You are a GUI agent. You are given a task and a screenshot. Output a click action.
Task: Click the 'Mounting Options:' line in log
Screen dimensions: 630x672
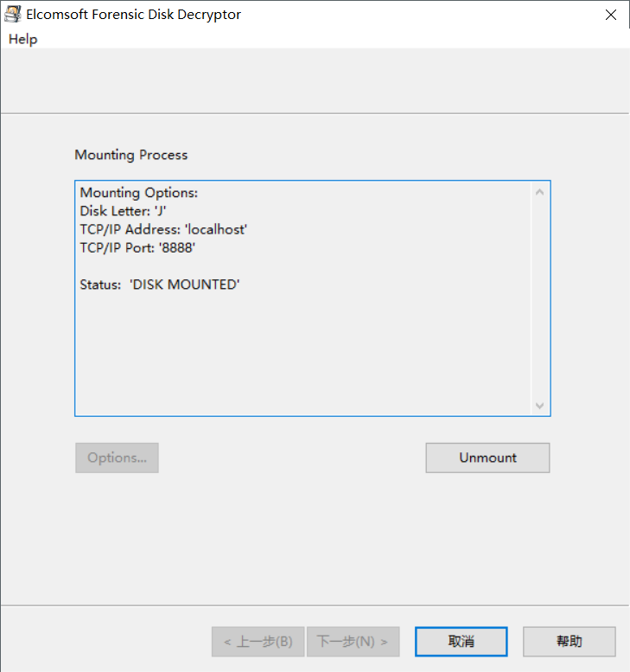(x=139, y=193)
